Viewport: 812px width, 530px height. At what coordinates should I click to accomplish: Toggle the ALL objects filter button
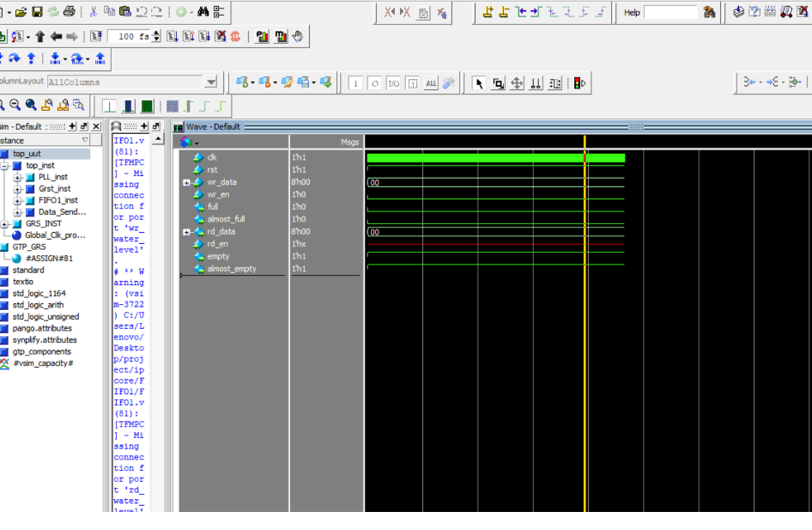click(x=431, y=83)
